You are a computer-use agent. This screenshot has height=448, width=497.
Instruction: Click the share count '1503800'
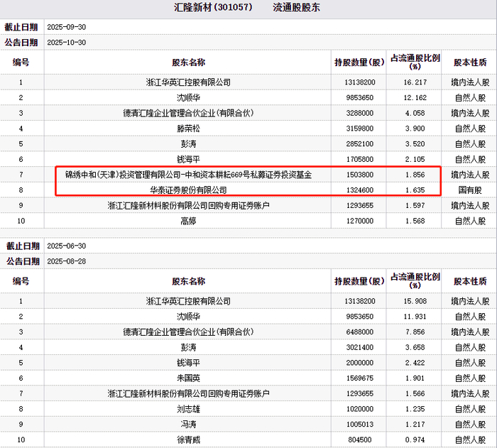click(x=360, y=175)
